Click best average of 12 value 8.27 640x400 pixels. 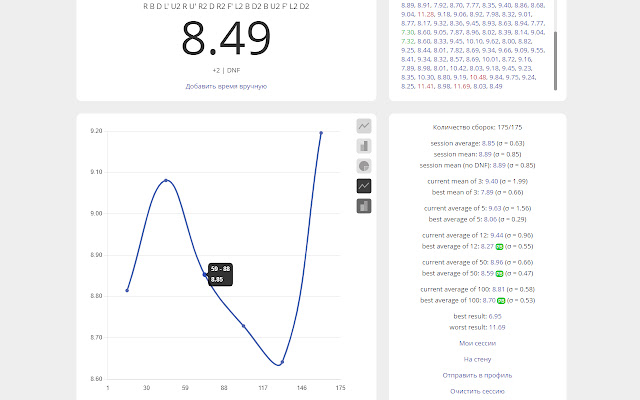pyautogui.click(x=487, y=246)
